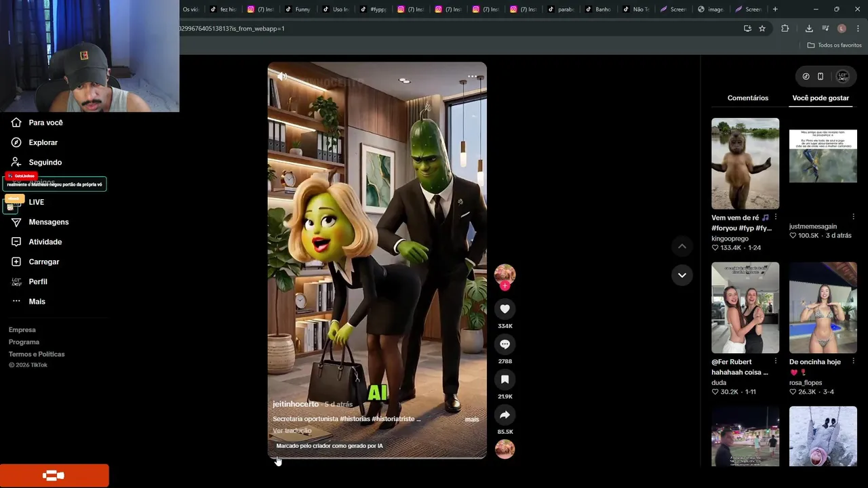Image resolution: width=868 pixels, height=488 pixels.
Task: Open the duda profile link
Action: (x=719, y=383)
